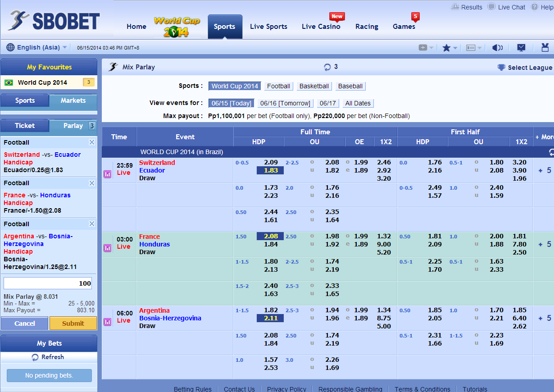Click the stake amount input field
The height and width of the screenshot is (392, 554).
[48, 283]
